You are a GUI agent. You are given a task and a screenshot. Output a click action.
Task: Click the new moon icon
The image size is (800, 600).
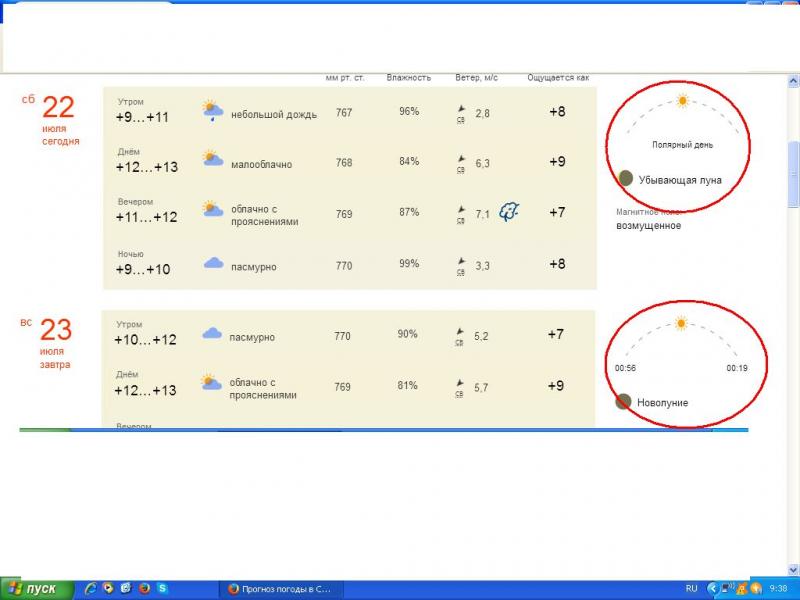[623, 401]
